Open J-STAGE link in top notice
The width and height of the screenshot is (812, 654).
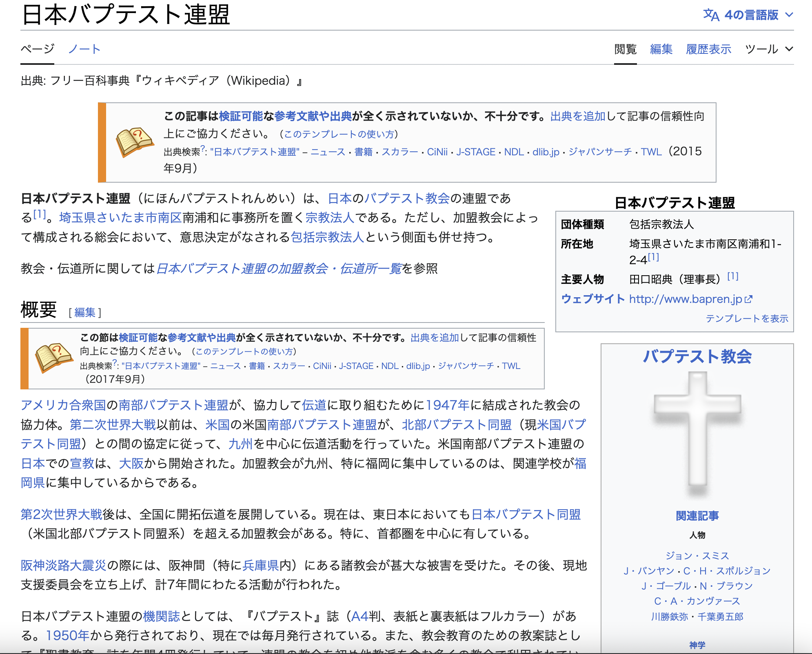(476, 152)
